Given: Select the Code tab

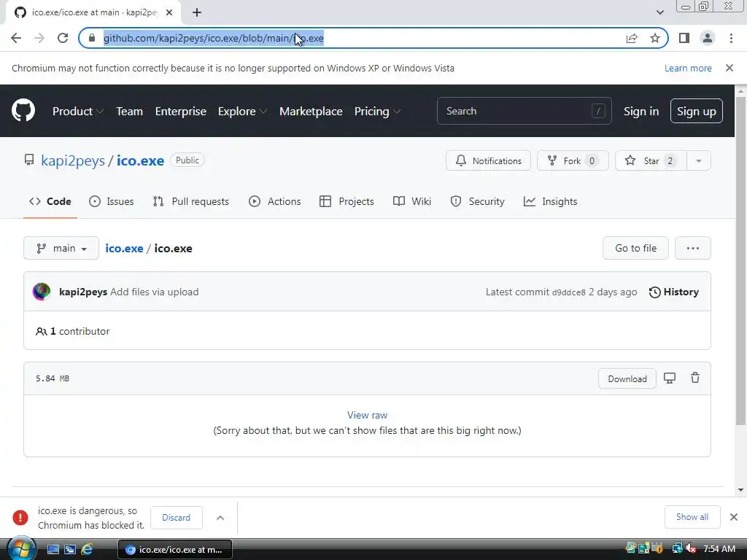Looking at the screenshot, I should click(x=50, y=201).
